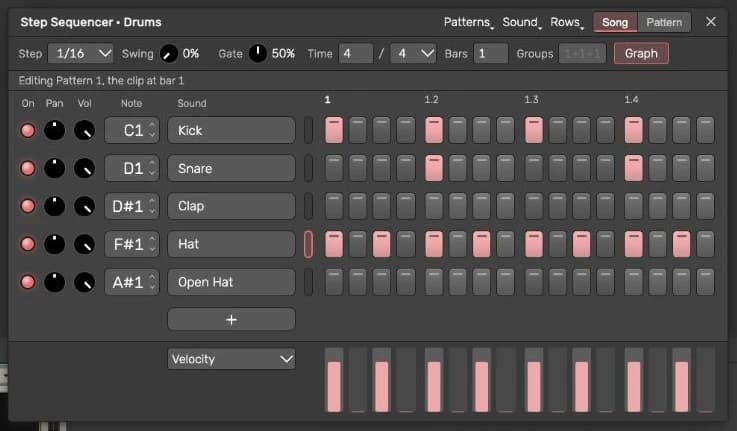
Task: Turn off the Clap row On button
Action: (28, 206)
